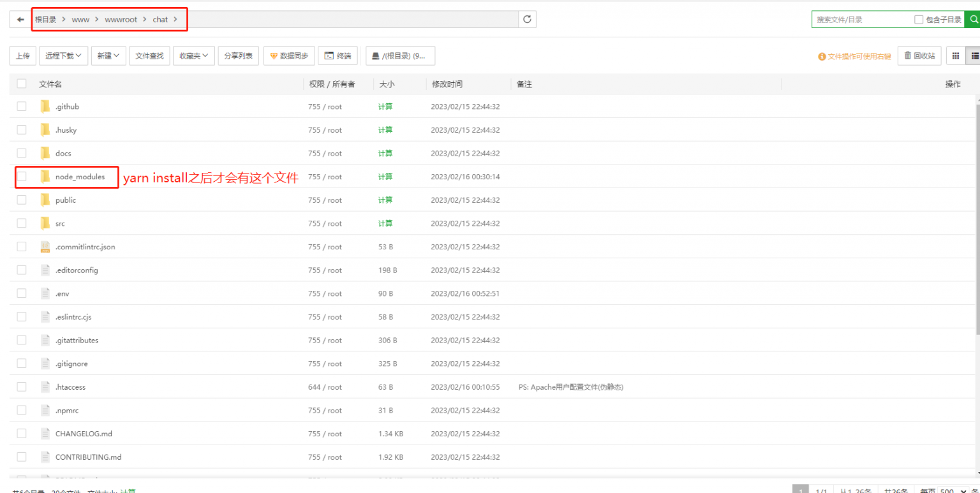Click the .eslintrc.cjs file icon

click(45, 316)
